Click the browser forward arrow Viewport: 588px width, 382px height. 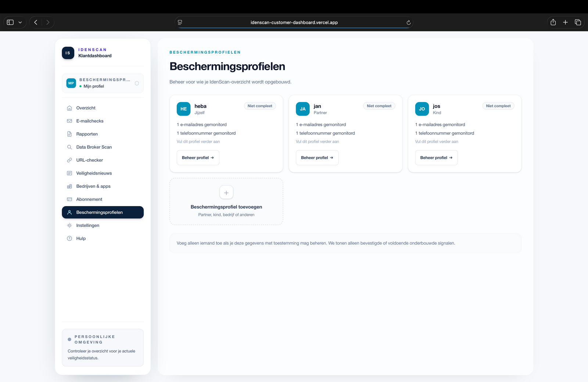pos(48,22)
